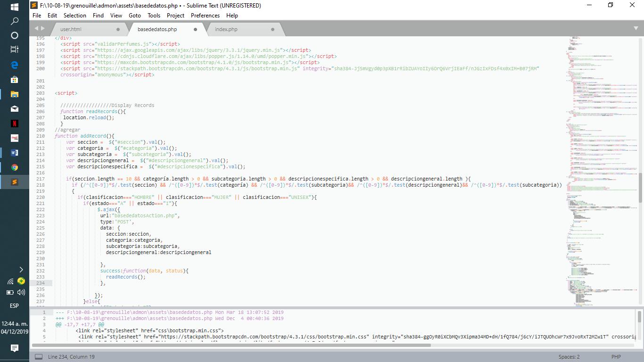The height and width of the screenshot is (362, 644).
Task: Click the location.reload(); line
Action: click(x=89, y=118)
